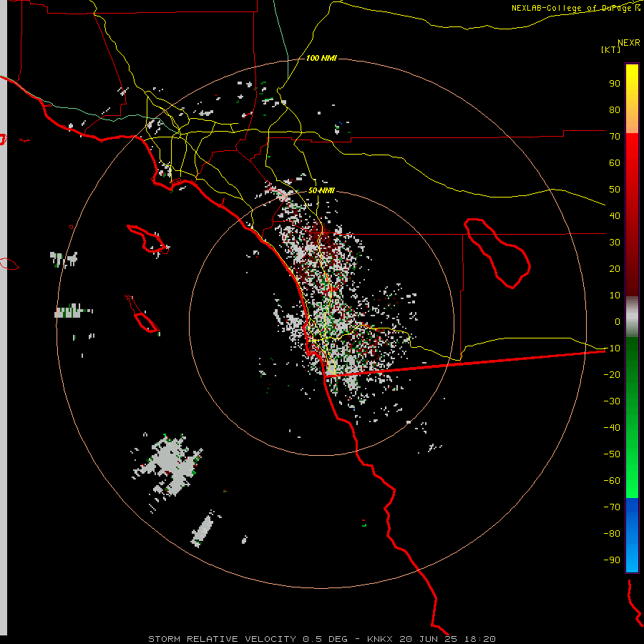
Task: Select the -20 scale value
Action: tap(612, 375)
